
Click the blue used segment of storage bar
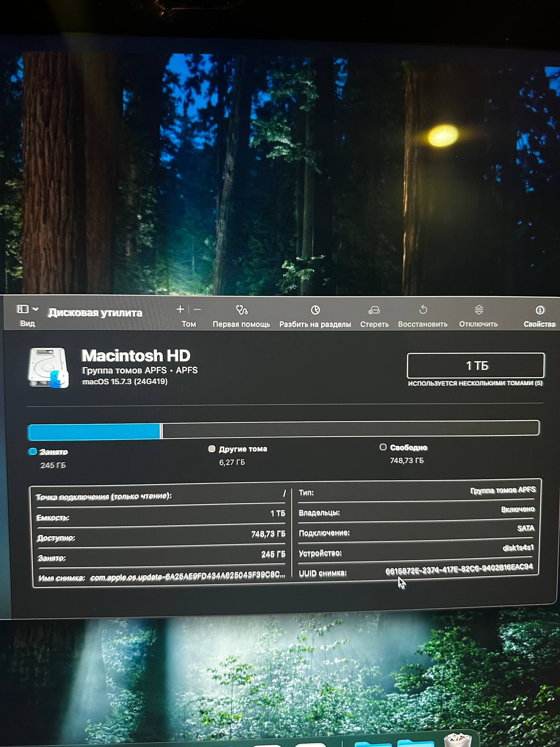tap(94, 432)
